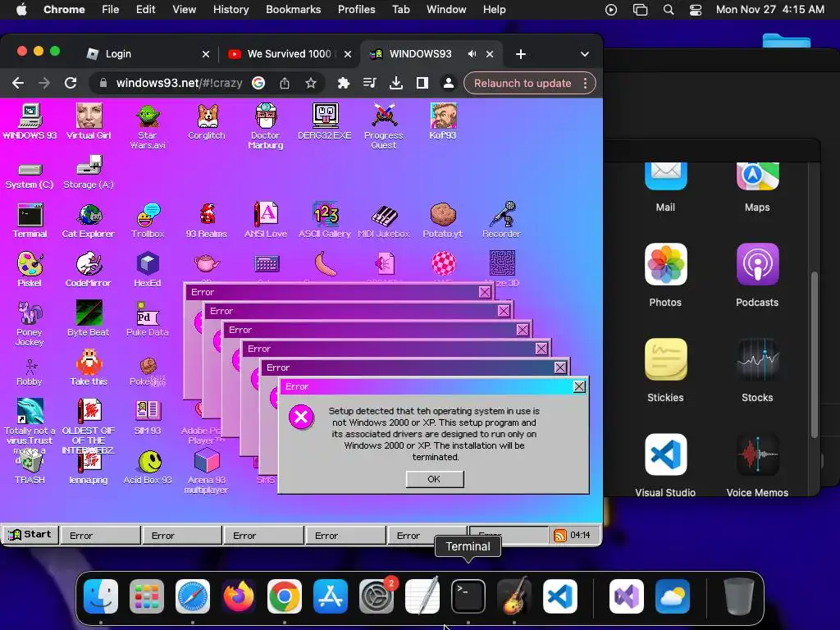
Task: Open Byte Beat icon
Action: click(89, 319)
